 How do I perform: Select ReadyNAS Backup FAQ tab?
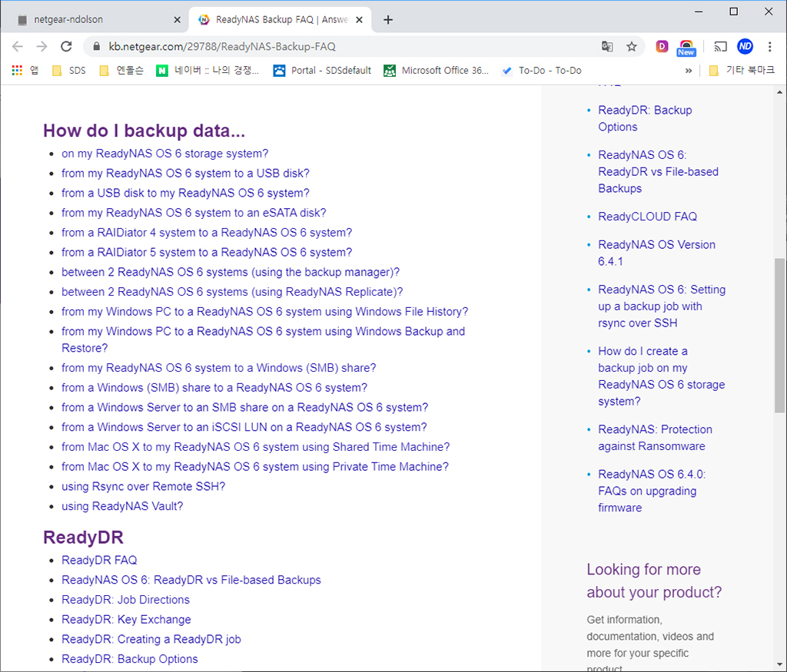coord(280,19)
